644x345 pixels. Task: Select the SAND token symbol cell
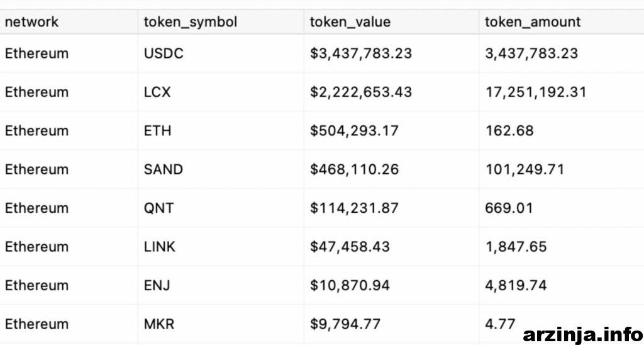coord(221,169)
